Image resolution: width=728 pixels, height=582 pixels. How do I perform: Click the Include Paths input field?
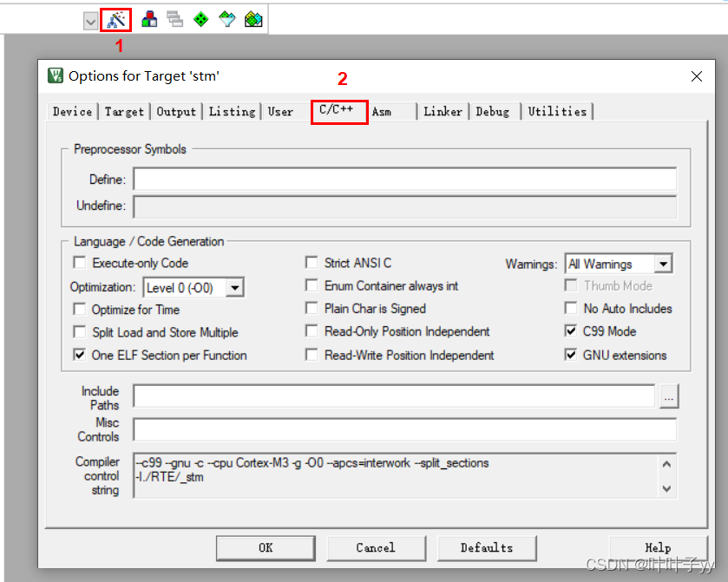(x=394, y=396)
